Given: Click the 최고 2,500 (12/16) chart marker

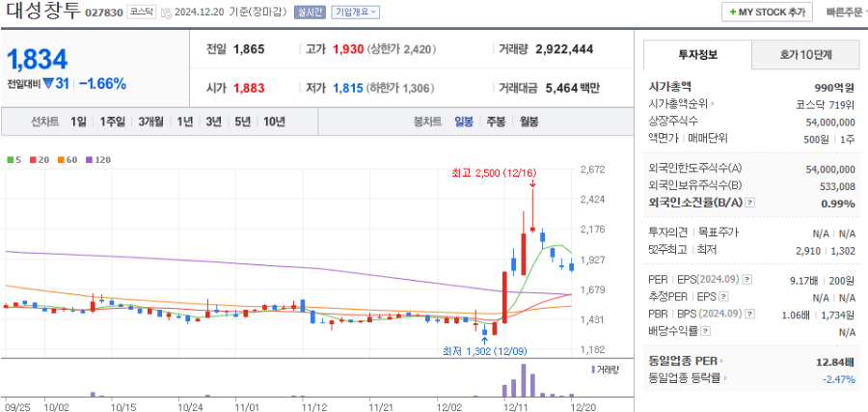Looking at the screenshot, I should coord(495,174).
